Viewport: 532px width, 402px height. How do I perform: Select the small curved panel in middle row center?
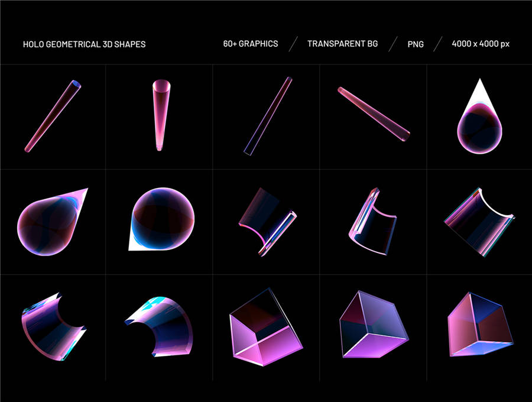pos(265,221)
